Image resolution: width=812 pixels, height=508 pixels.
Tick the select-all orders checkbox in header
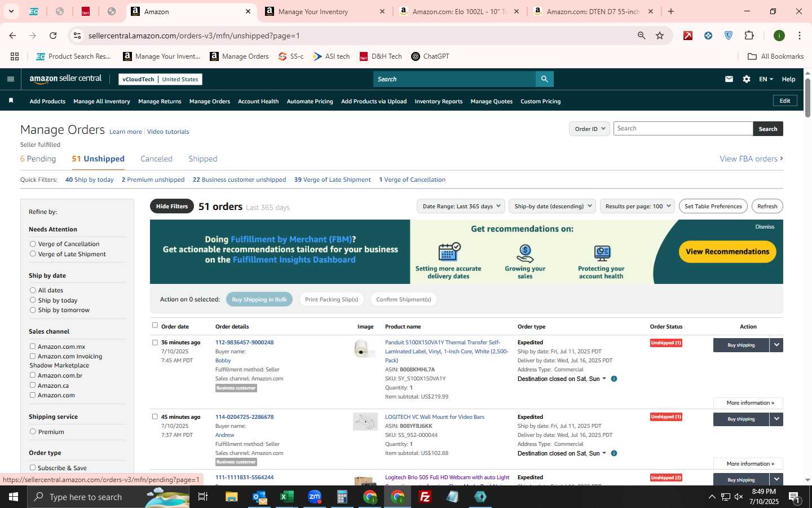click(x=155, y=325)
